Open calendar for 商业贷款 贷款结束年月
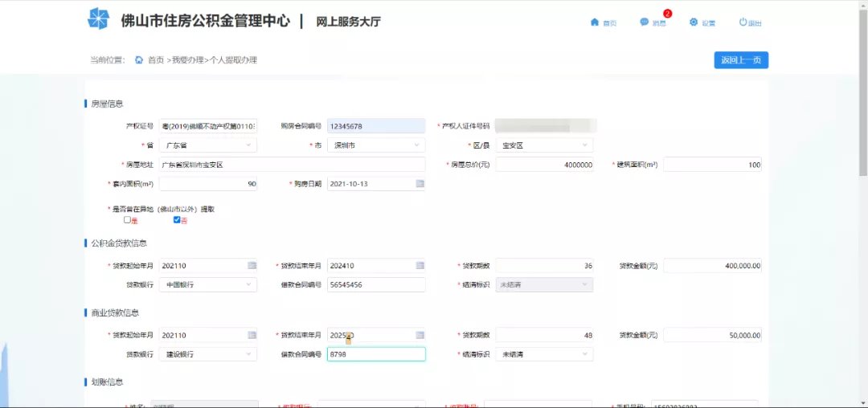 coord(420,335)
